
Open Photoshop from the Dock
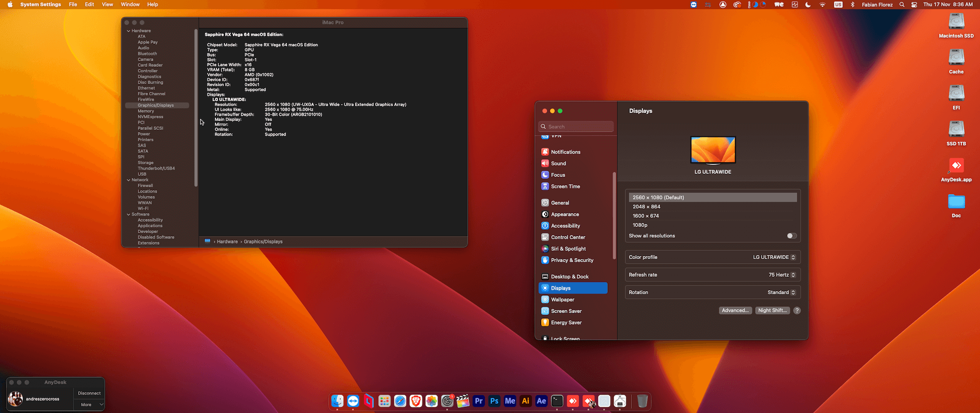coord(494,401)
